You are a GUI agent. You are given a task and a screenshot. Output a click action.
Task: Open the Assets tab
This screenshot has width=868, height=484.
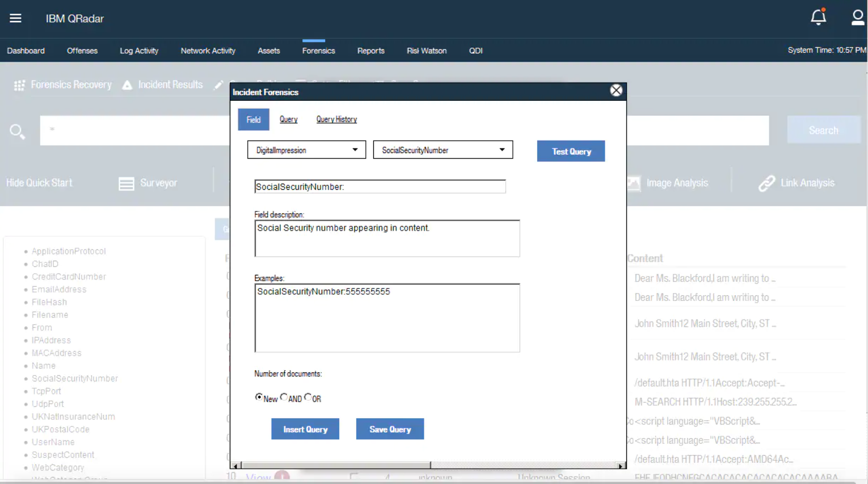pos(269,50)
